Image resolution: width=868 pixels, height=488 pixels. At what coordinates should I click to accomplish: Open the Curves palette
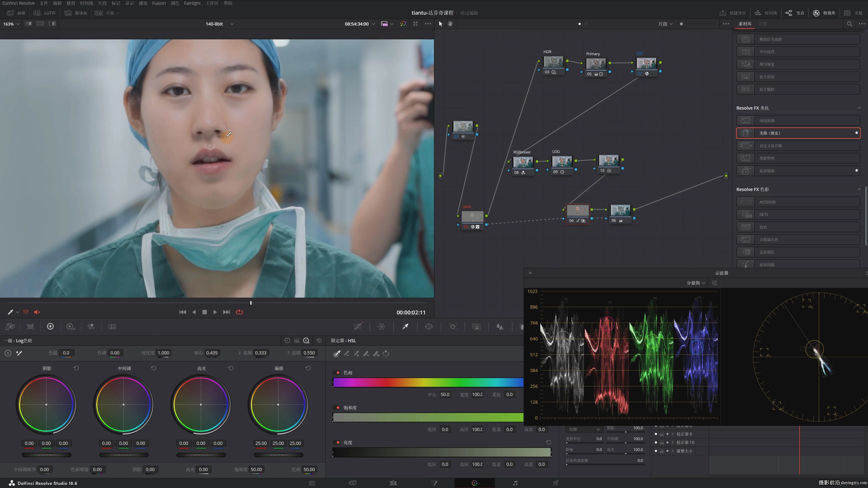pos(358,326)
